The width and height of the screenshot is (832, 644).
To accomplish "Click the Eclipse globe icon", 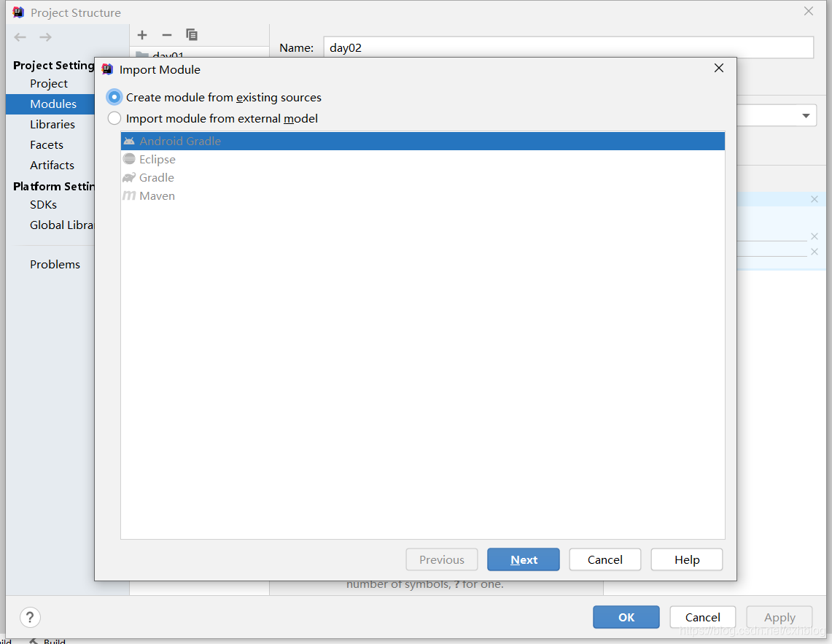I will [129, 159].
